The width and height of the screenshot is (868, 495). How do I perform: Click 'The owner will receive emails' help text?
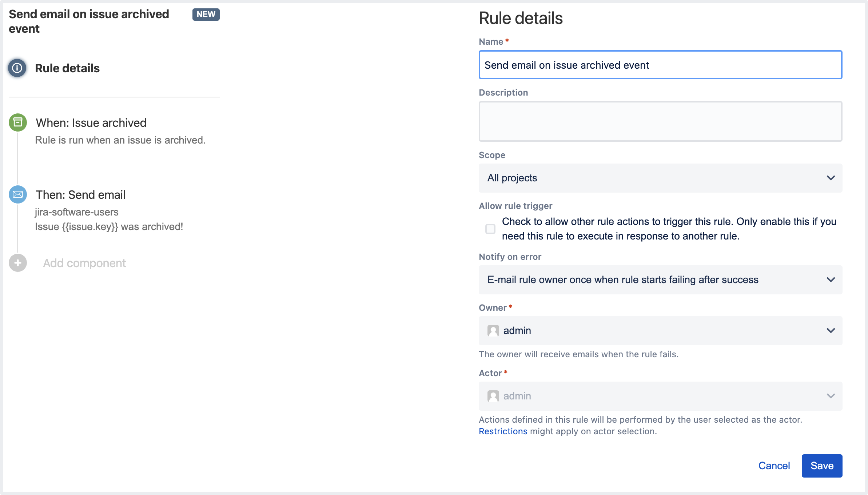[x=578, y=354]
